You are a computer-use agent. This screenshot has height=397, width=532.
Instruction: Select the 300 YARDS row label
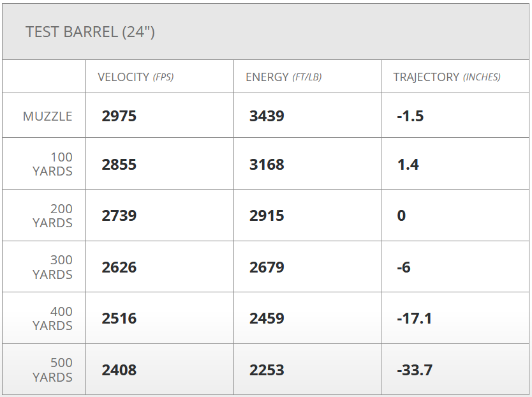pyautogui.click(x=52, y=267)
